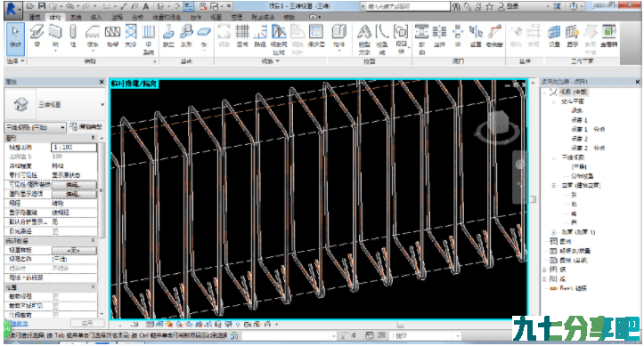Click Edit button for Visibility/Graphics Overrides
Image resolution: width=644 pixels, height=346 pixels.
(x=74, y=184)
